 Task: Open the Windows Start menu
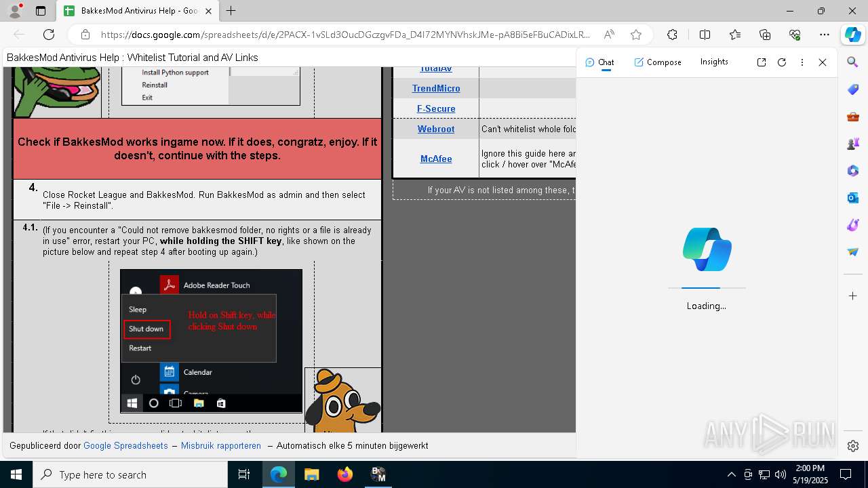click(x=16, y=474)
